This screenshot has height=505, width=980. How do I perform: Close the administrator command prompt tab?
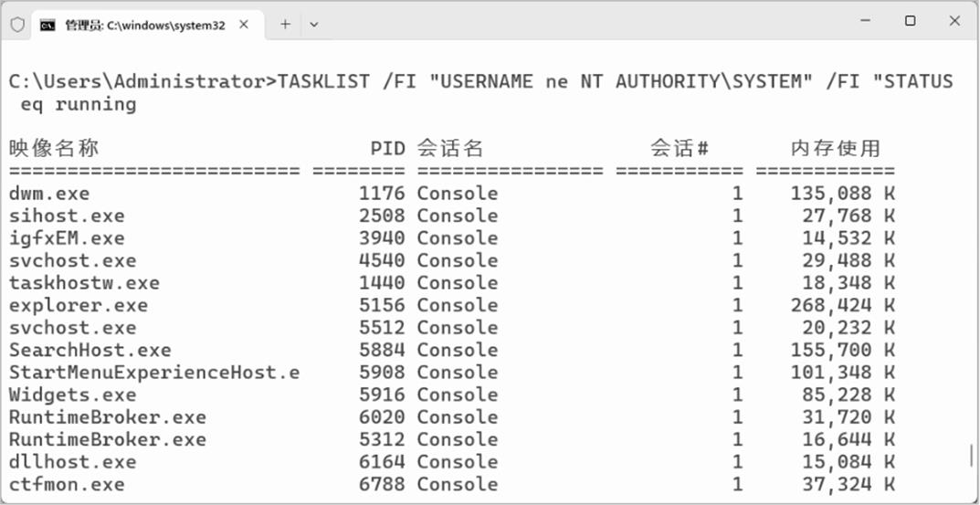click(244, 25)
